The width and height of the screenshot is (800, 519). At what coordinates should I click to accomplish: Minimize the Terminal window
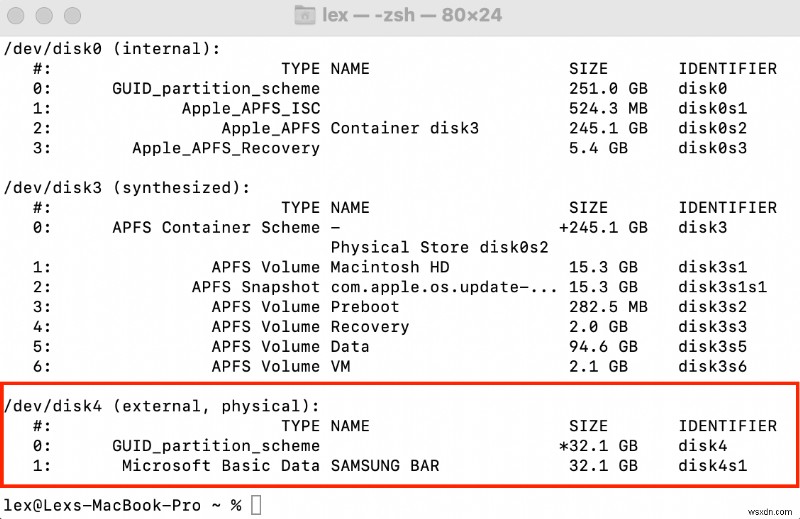[45, 16]
